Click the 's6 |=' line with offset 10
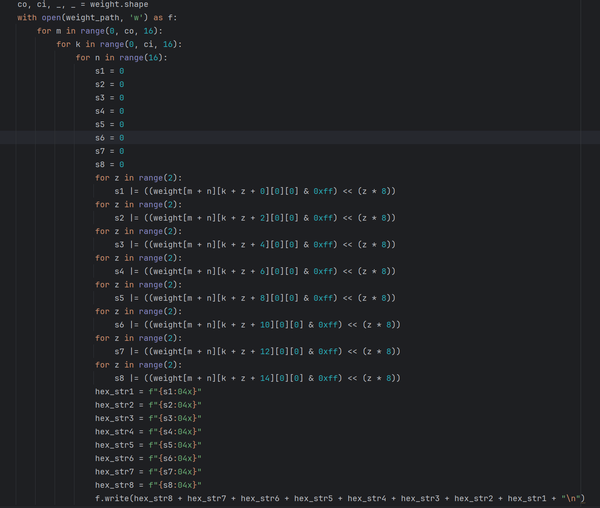 [x=257, y=325]
